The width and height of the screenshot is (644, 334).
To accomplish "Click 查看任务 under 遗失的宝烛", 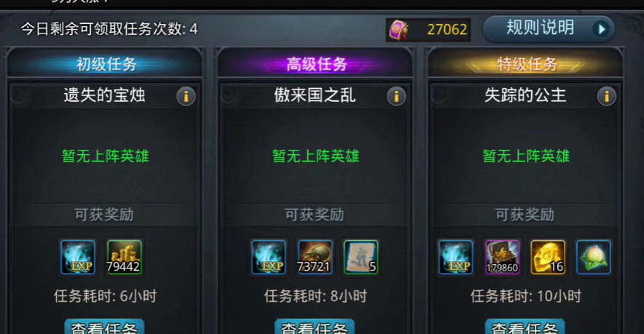I will 104,327.
